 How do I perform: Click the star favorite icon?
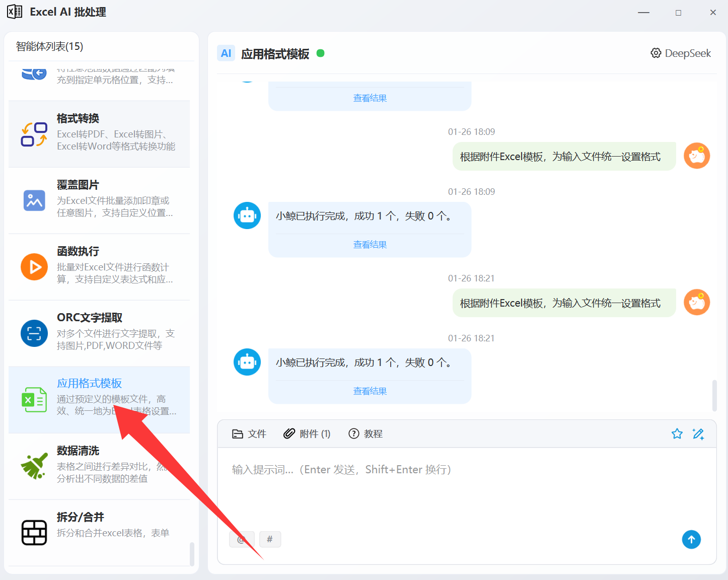coord(677,433)
